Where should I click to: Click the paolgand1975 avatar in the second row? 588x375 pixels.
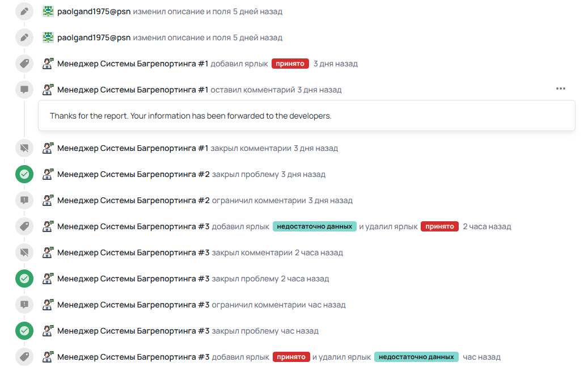coord(48,37)
